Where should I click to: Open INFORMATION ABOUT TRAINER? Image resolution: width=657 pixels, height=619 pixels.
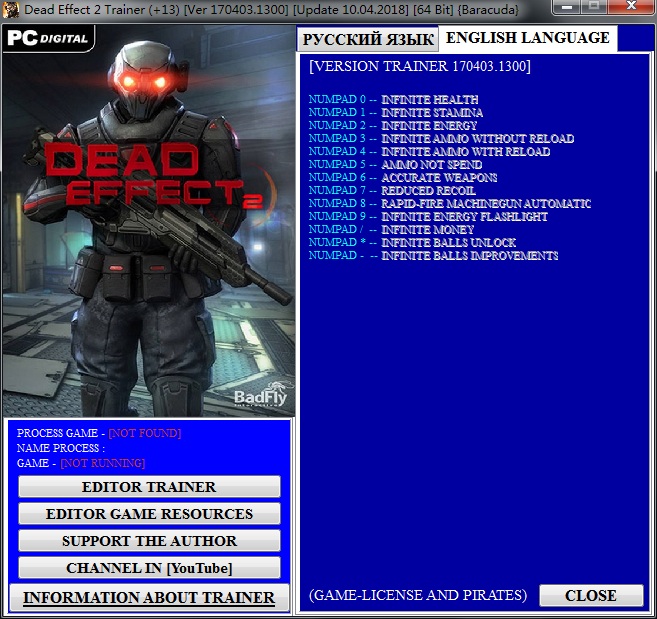click(149, 598)
